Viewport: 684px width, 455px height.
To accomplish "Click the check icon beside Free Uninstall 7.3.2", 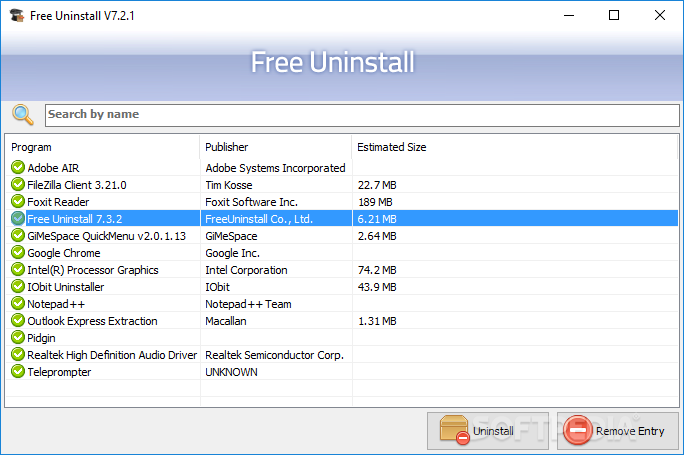I will point(18,218).
